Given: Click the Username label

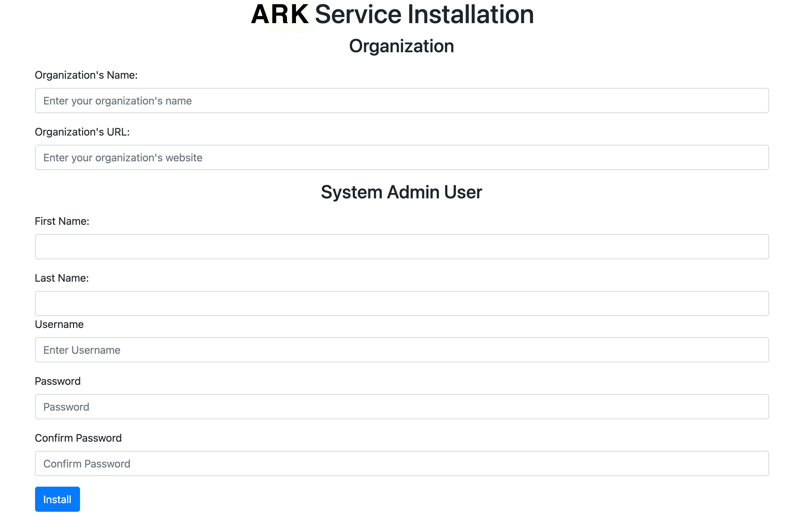Looking at the screenshot, I should coord(59,324).
